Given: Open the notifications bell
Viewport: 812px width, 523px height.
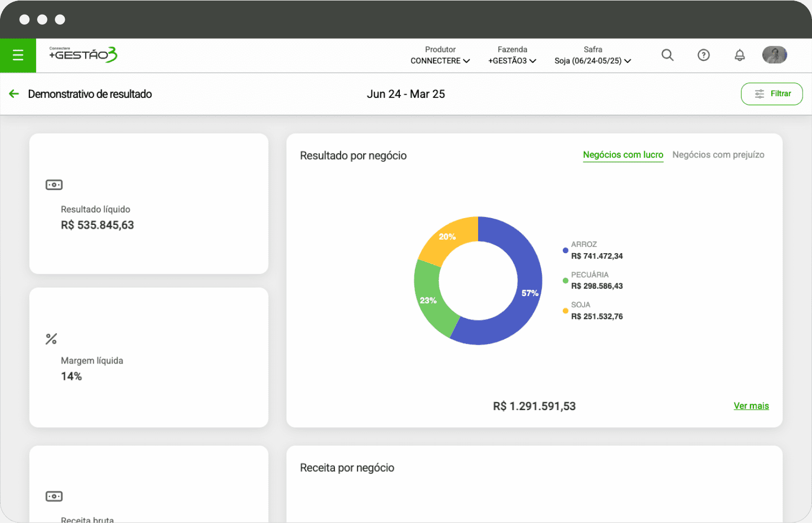Looking at the screenshot, I should pos(739,55).
